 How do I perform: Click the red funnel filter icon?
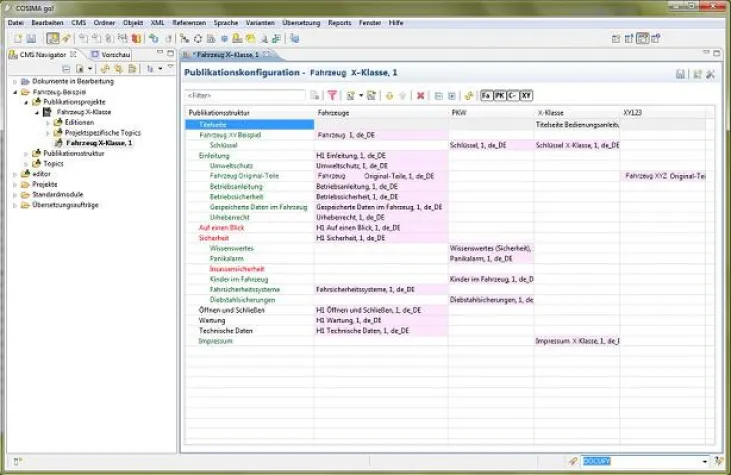tap(332, 95)
